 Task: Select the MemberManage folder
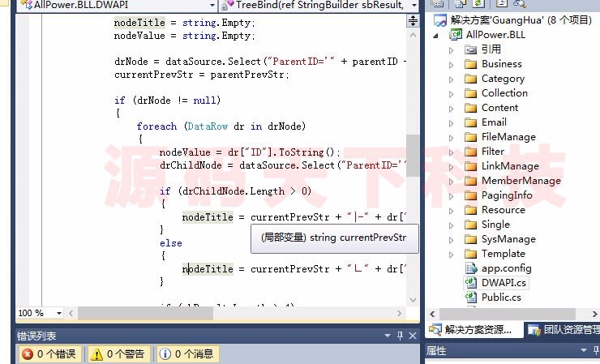click(x=521, y=181)
